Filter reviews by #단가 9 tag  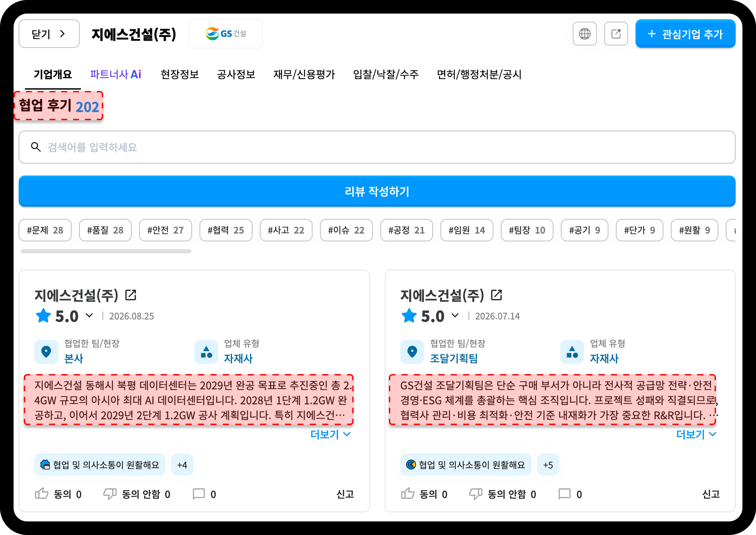point(640,230)
